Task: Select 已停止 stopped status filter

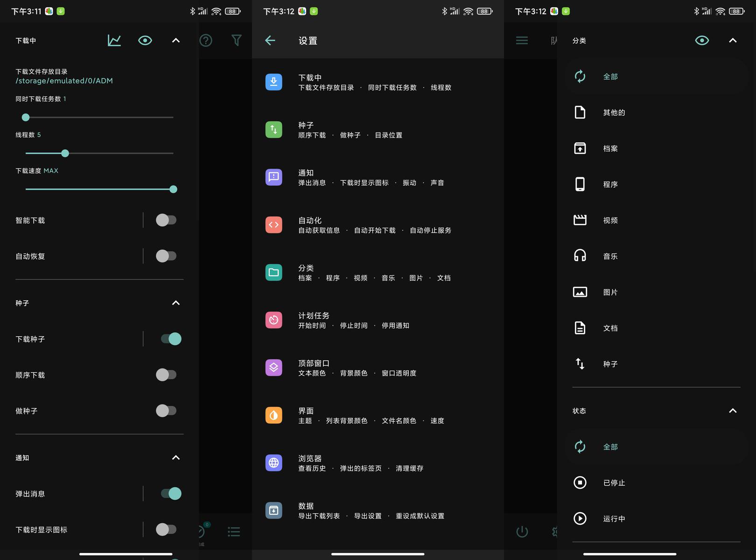Action: tap(614, 483)
